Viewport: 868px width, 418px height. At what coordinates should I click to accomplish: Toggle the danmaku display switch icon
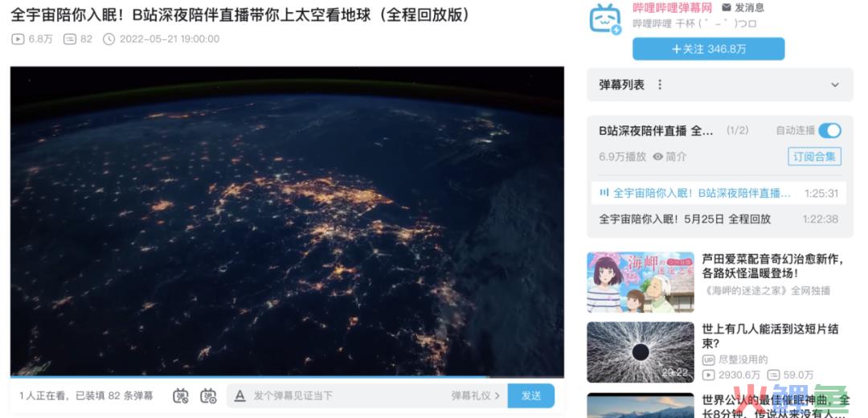[x=181, y=395]
